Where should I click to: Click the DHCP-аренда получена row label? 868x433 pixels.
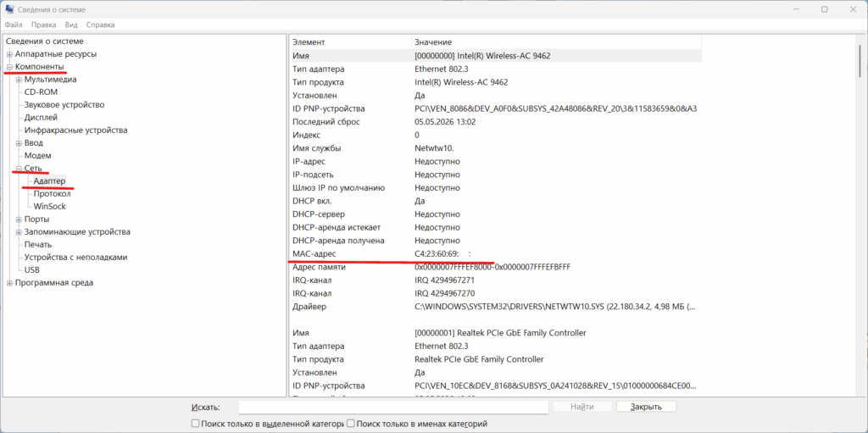(x=338, y=241)
